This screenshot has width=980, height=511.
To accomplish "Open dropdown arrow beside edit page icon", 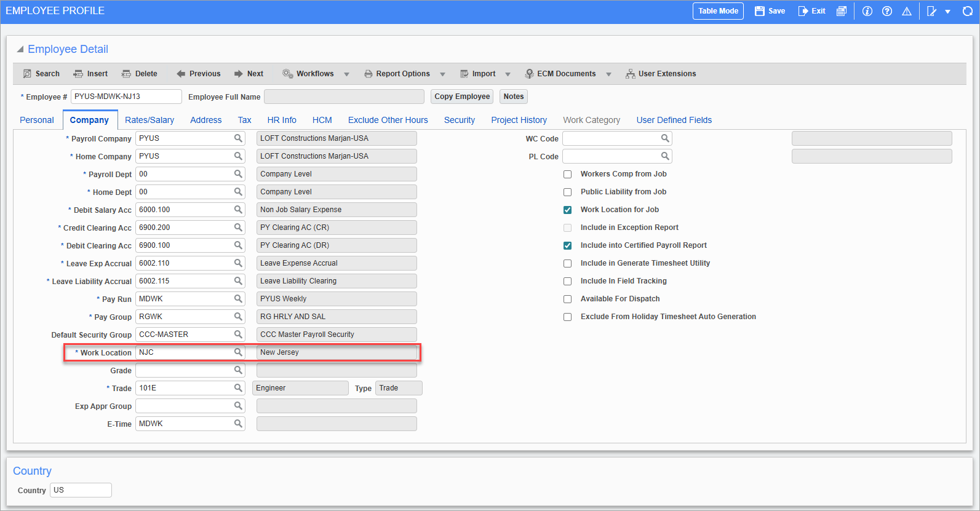I will (x=948, y=12).
